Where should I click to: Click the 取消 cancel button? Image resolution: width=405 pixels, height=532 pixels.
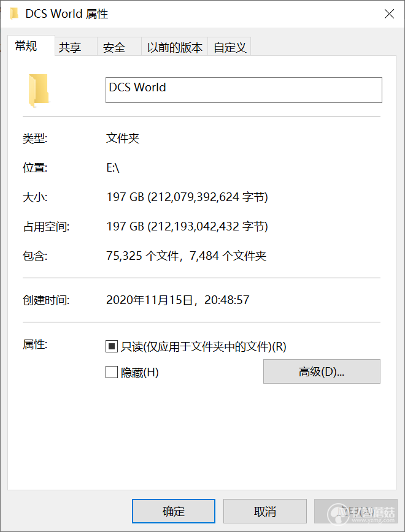[x=264, y=511]
